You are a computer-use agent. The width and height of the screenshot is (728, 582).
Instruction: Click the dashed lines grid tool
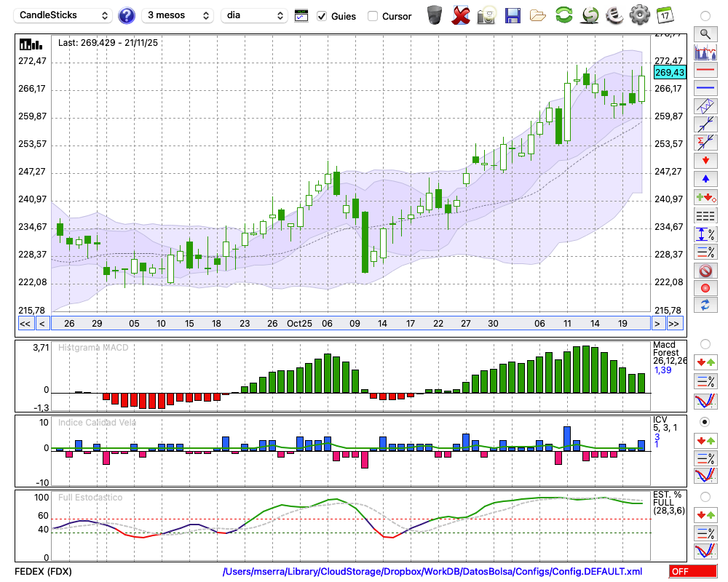click(x=705, y=216)
